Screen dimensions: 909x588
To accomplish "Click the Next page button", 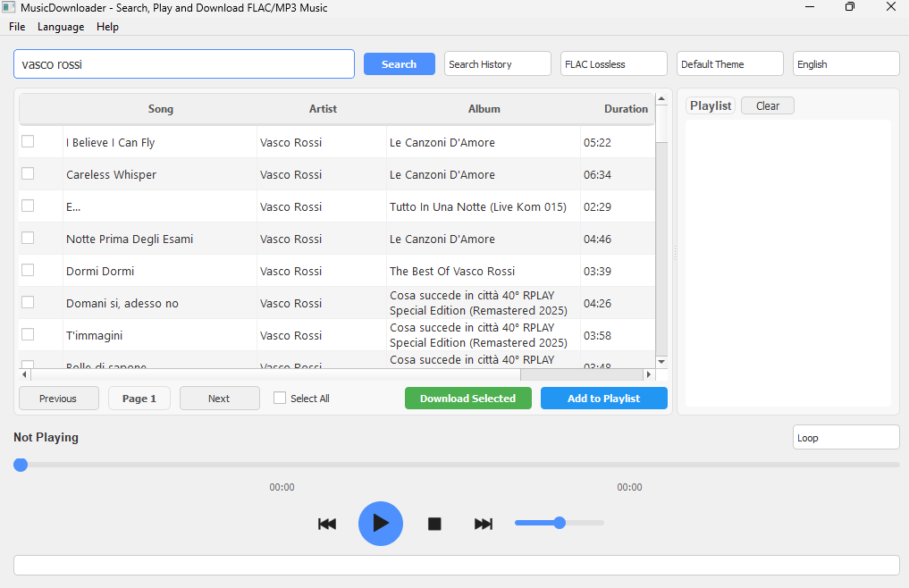I will coord(219,399).
